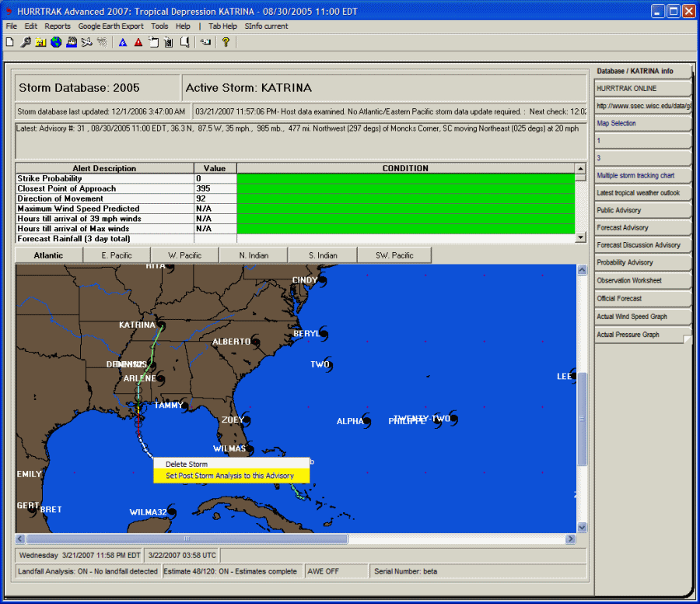Click the map's vertical scroll-down arrow
Image resolution: width=700 pixels, height=604 pixels.
(x=582, y=527)
